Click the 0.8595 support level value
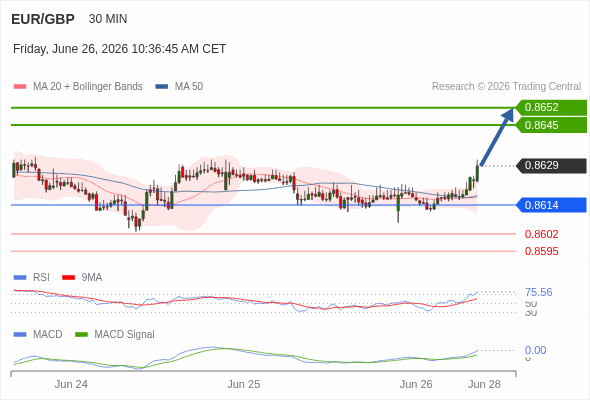590x400 pixels. (x=541, y=251)
